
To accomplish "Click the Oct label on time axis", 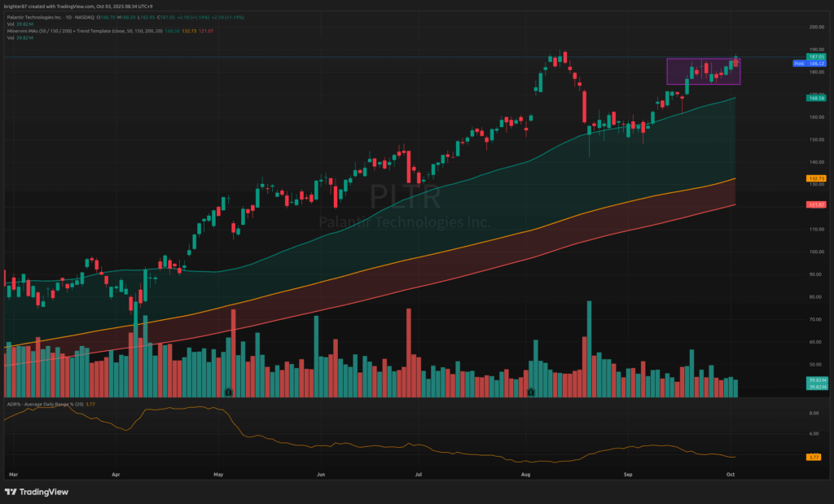I will point(731,473).
